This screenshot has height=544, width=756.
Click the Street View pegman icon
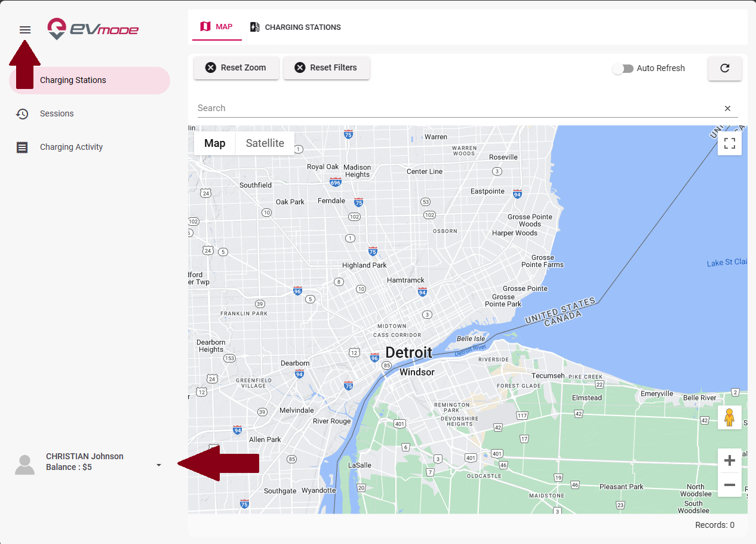730,417
